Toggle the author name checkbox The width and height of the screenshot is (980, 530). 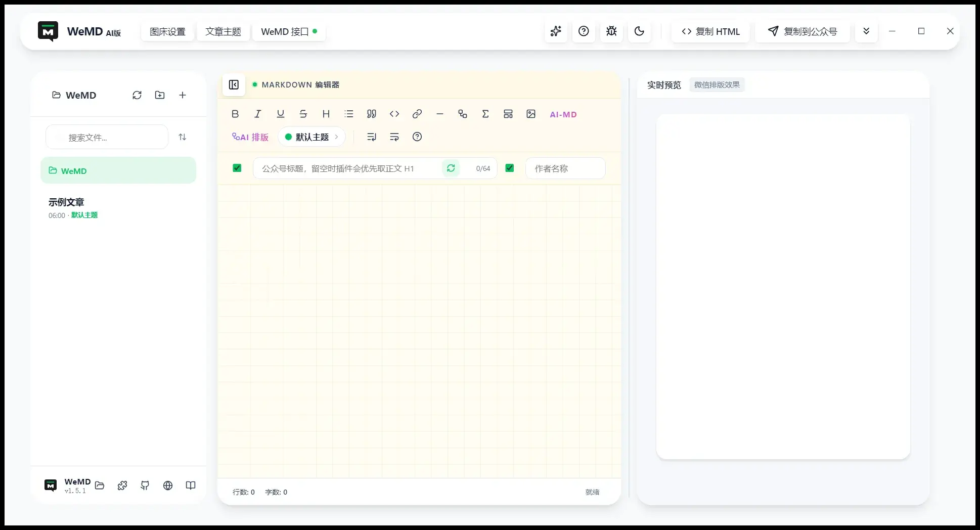coord(510,168)
